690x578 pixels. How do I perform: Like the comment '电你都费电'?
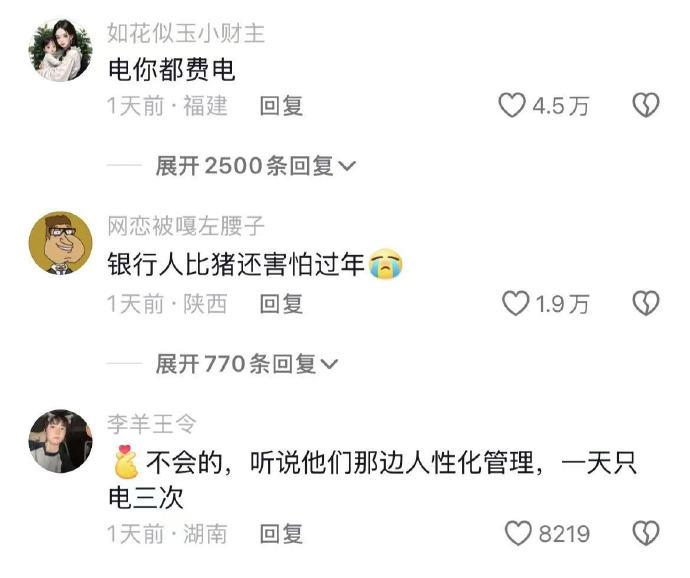click(x=512, y=106)
